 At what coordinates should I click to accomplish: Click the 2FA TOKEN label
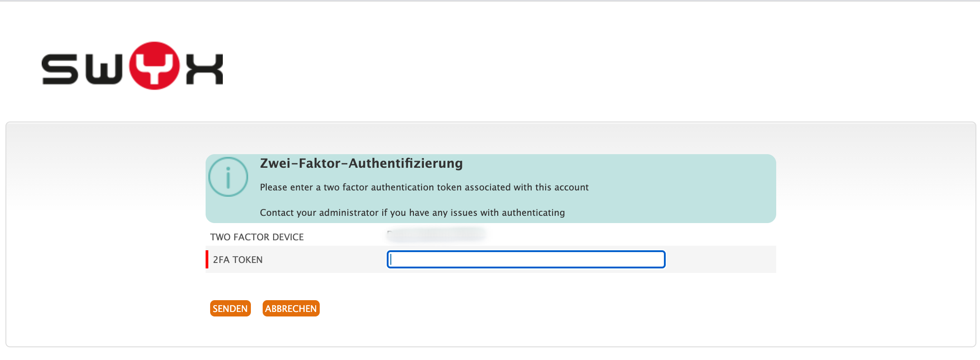coord(238,260)
